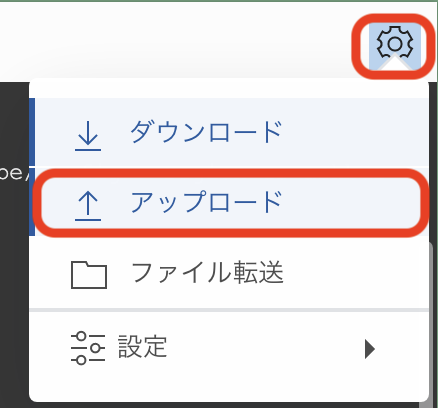Expand the 設定 submenu arrow
The height and width of the screenshot is (408, 438).
tap(369, 349)
